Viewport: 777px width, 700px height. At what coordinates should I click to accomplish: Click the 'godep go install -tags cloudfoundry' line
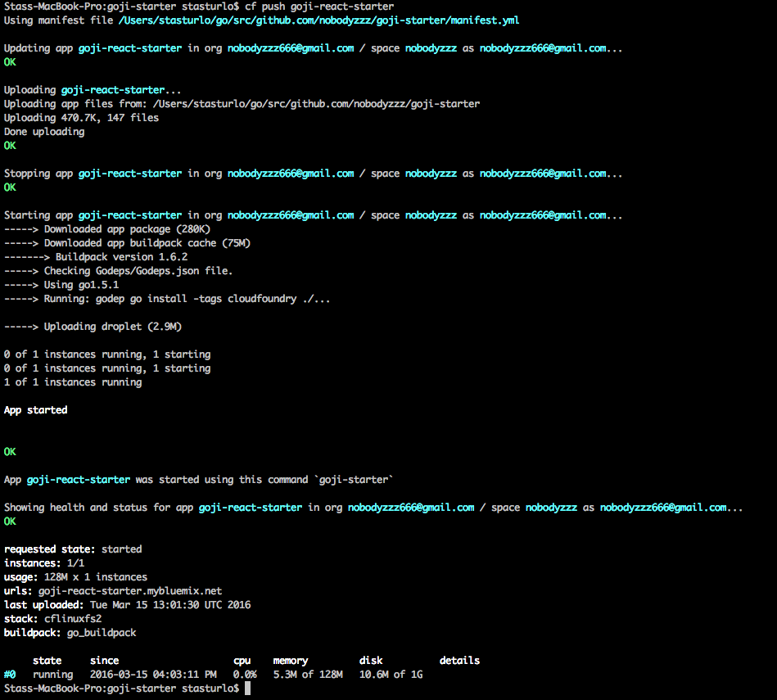[167, 299]
